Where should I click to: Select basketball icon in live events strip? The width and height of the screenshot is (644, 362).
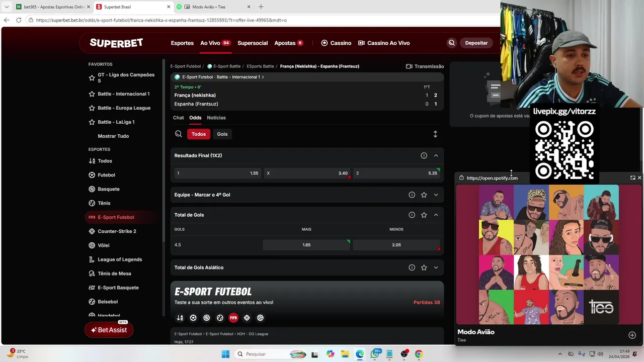pos(207,318)
